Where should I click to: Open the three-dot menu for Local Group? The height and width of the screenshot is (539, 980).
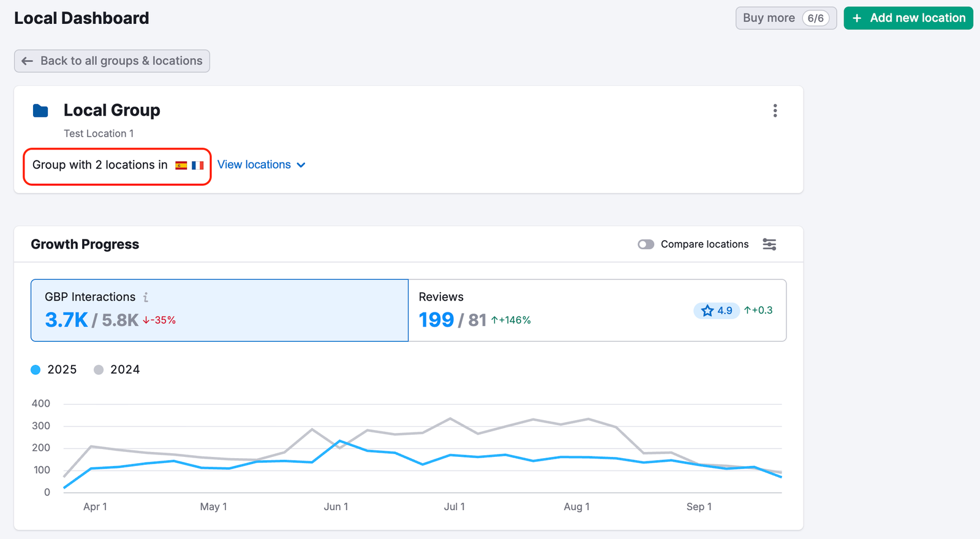click(775, 111)
